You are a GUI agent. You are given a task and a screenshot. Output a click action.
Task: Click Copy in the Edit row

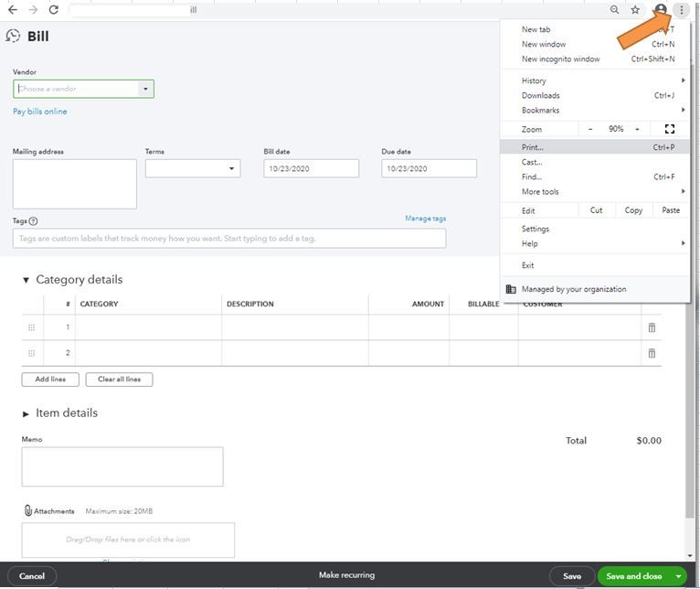(x=633, y=210)
